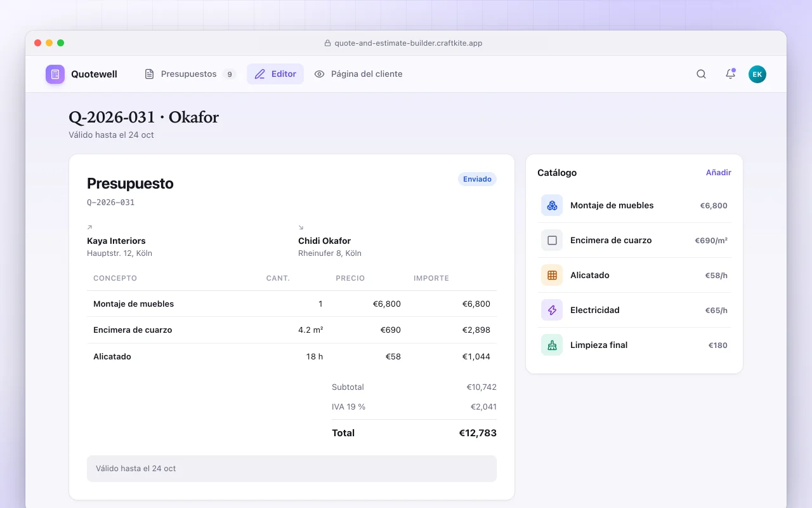
Task: Open the notifications bell
Action: (730, 74)
